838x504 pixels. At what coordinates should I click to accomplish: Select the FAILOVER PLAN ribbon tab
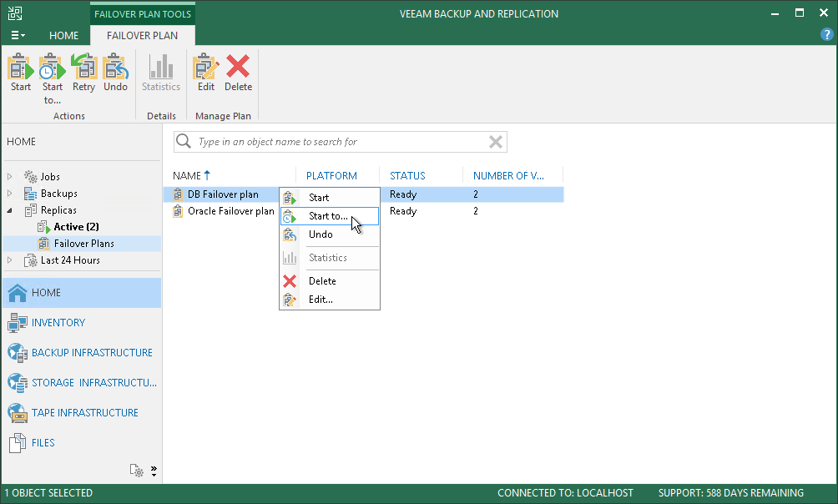pos(142,35)
